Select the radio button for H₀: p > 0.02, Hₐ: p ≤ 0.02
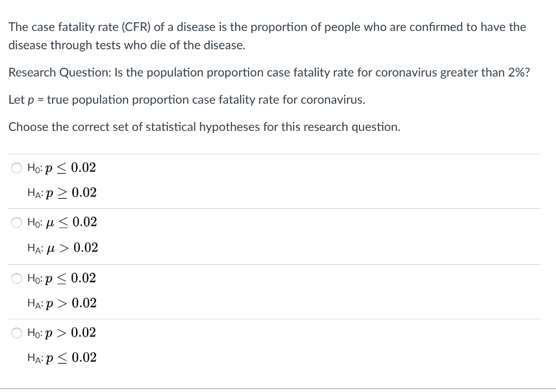Screen dimensions: 556x392 point(16,333)
